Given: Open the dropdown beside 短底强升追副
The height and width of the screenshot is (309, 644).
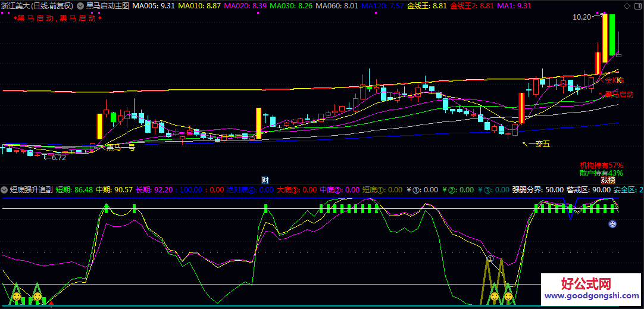Looking at the screenshot, I should point(5,190).
